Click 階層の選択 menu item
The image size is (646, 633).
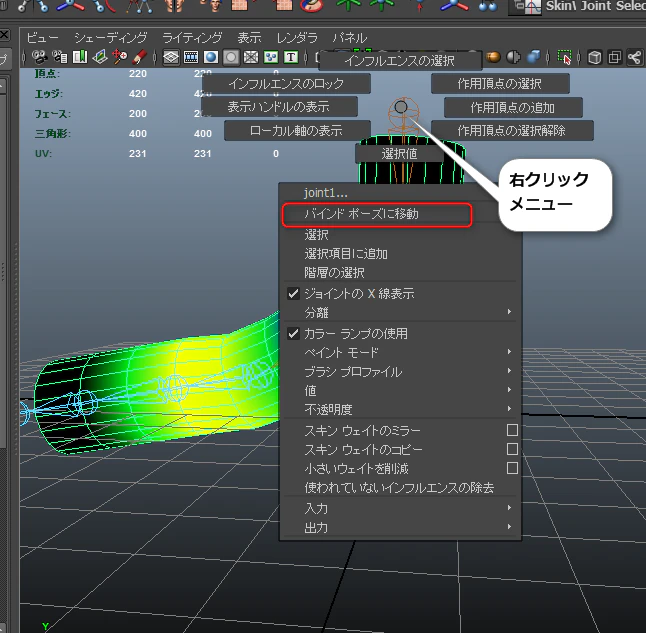[x=398, y=272]
